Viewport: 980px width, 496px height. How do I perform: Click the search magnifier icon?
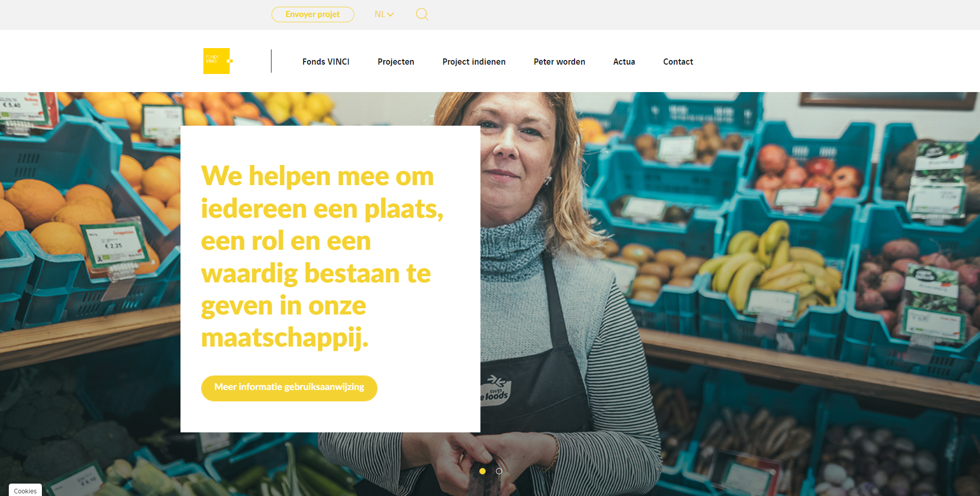422,14
